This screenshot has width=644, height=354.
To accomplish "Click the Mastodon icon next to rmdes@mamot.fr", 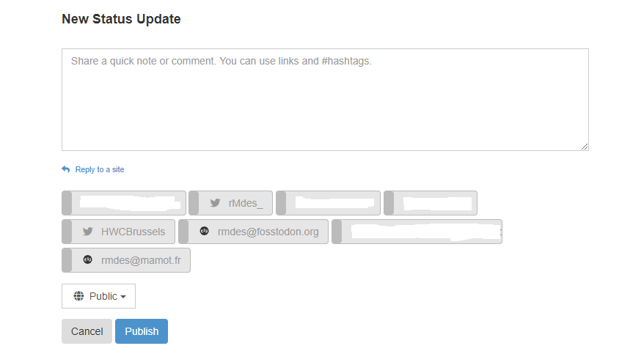I will [87, 259].
